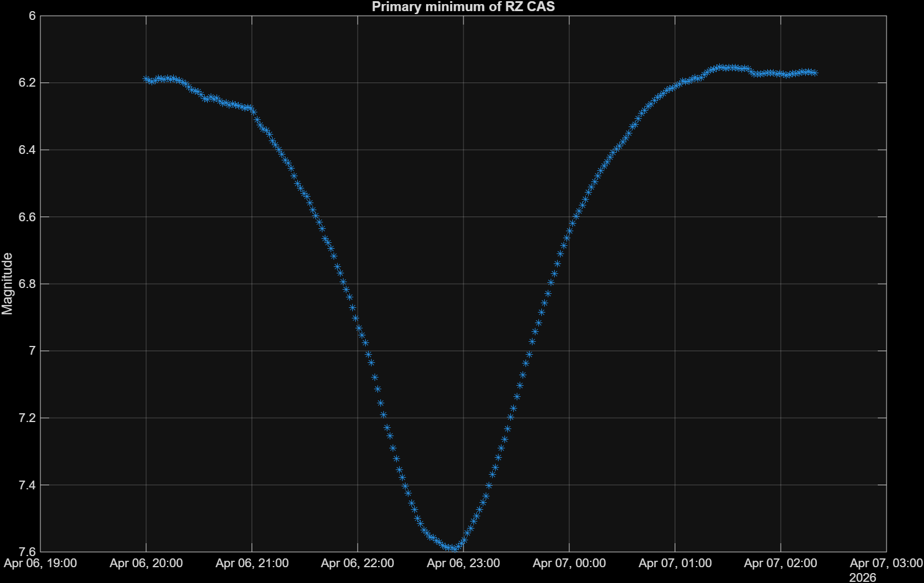The width and height of the screenshot is (924, 583).
Task: Select the "Apr 06, 21:00" tick label
Action: pyautogui.click(x=252, y=563)
